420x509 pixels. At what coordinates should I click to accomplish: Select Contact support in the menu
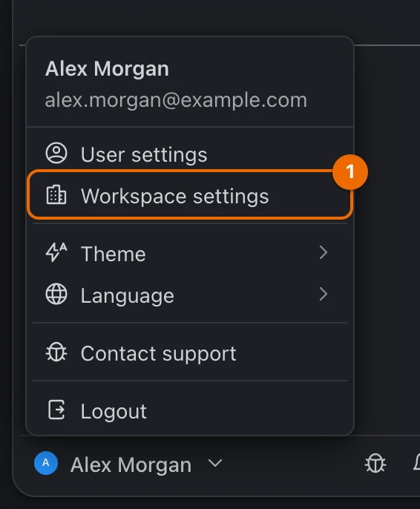(x=190, y=353)
